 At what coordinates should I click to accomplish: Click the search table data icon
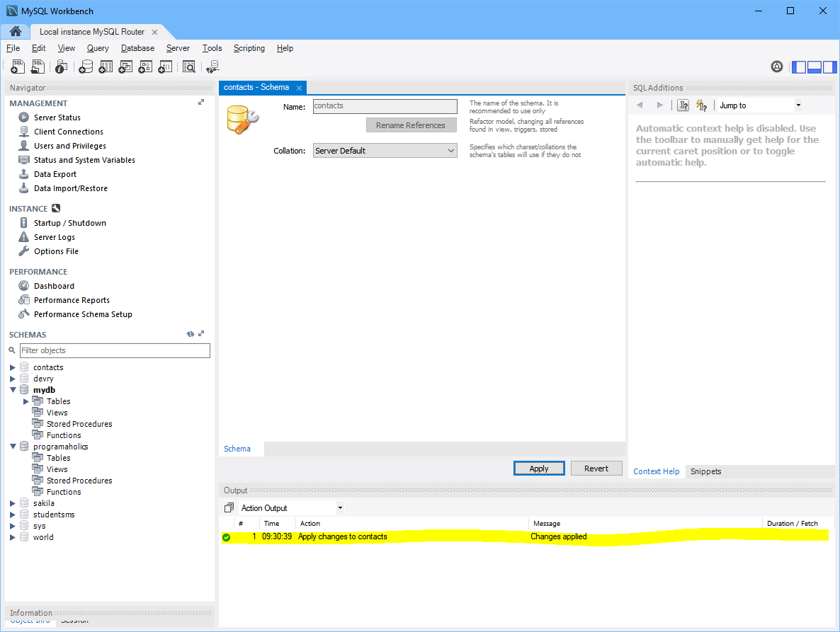pos(188,67)
